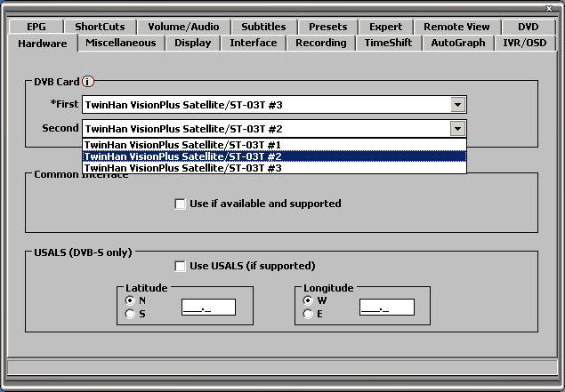The height and width of the screenshot is (392, 565).
Task: Select the N latitude radio button
Action: pos(130,300)
